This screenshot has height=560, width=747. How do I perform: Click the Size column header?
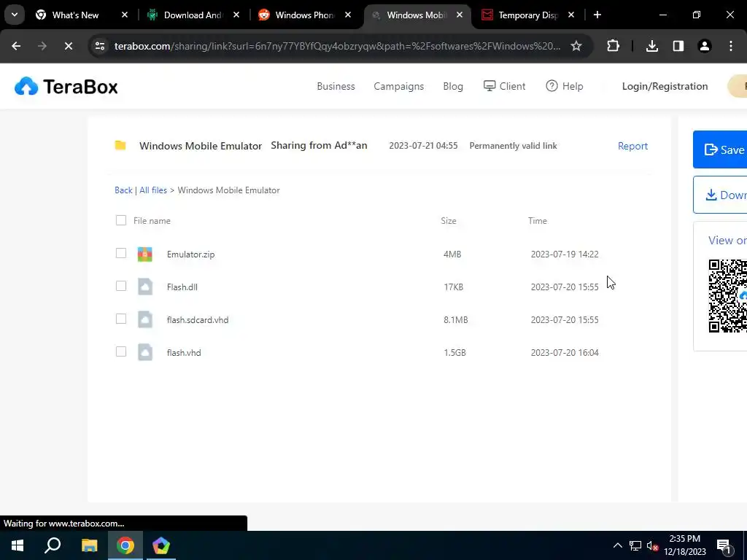click(449, 221)
